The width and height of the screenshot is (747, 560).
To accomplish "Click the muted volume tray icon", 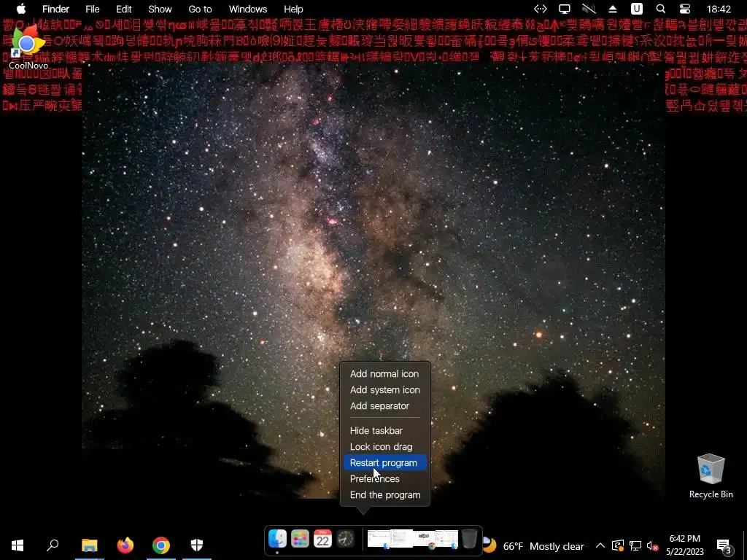I will click(652, 545).
